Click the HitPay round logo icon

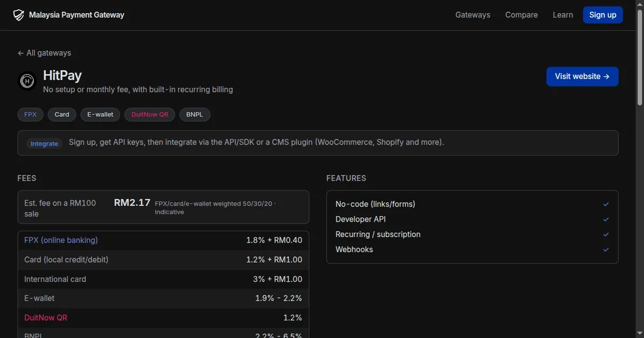point(27,81)
